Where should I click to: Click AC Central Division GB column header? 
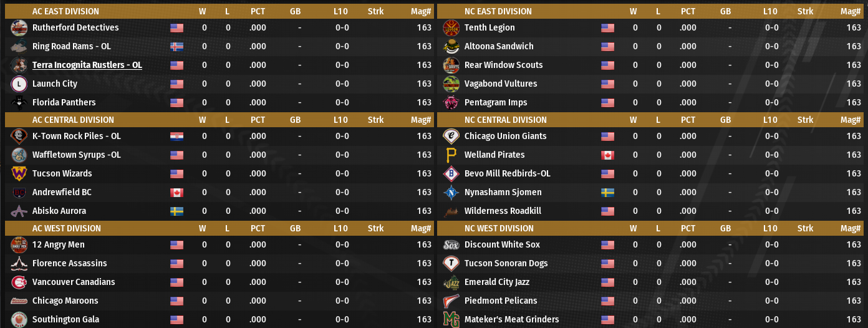click(295, 120)
